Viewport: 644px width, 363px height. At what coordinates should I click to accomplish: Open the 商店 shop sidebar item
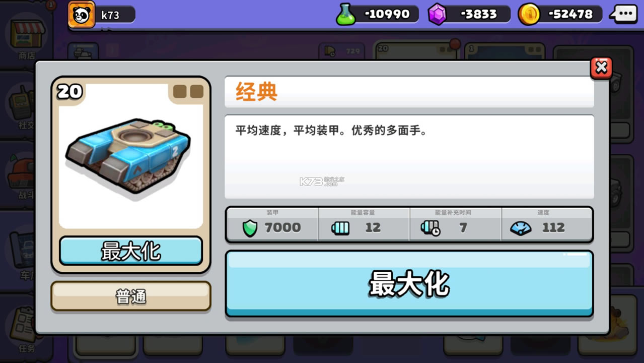[x=26, y=38]
